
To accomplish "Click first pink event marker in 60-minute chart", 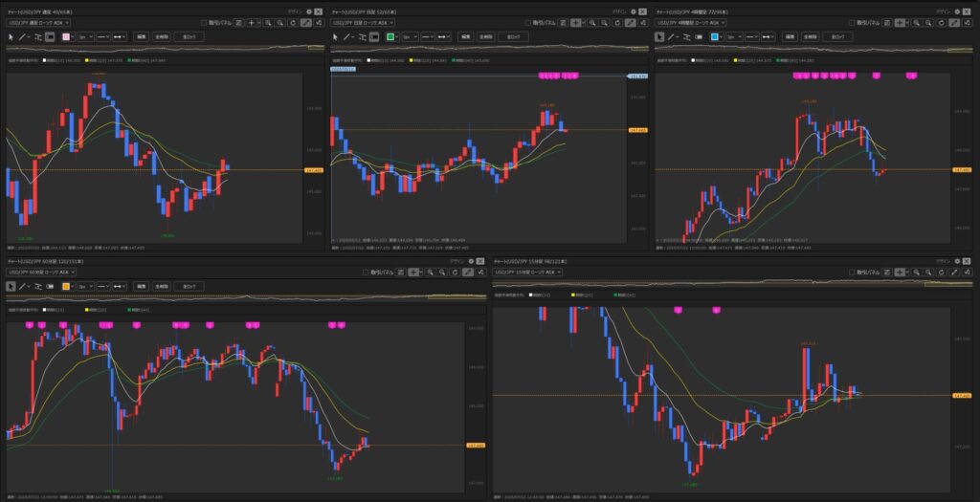I will tap(29, 325).
